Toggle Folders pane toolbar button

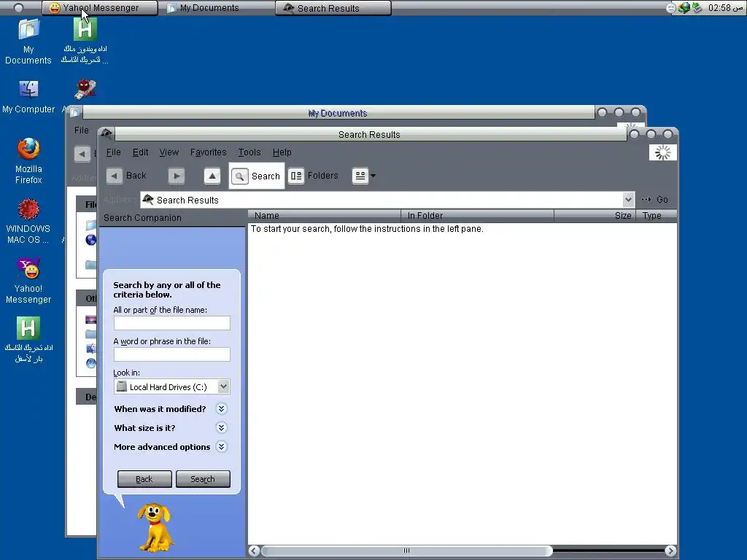313,176
